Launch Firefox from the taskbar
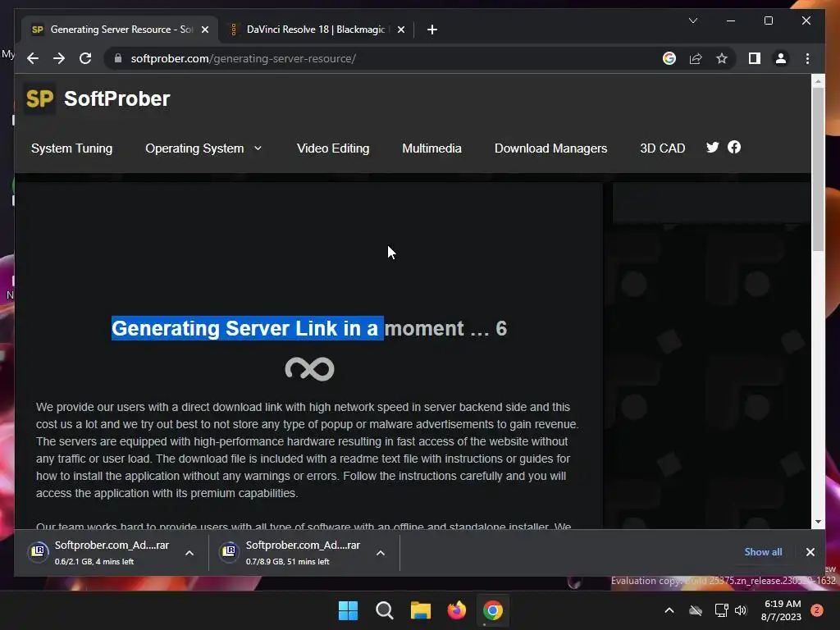The height and width of the screenshot is (630, 840). [456, 610]
